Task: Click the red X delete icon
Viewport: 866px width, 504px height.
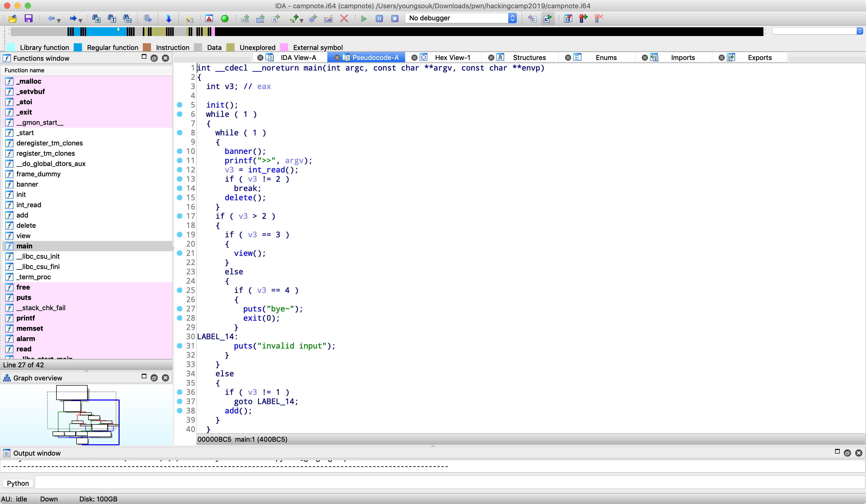Action: (x=344, y=18)
